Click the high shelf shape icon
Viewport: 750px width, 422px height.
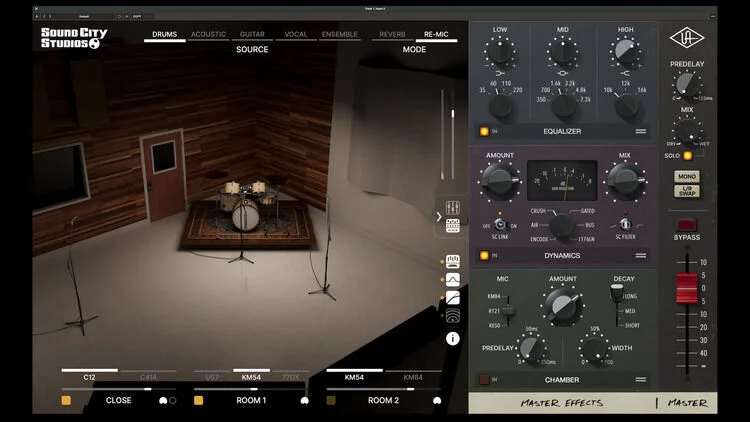(x=625, y=74)
